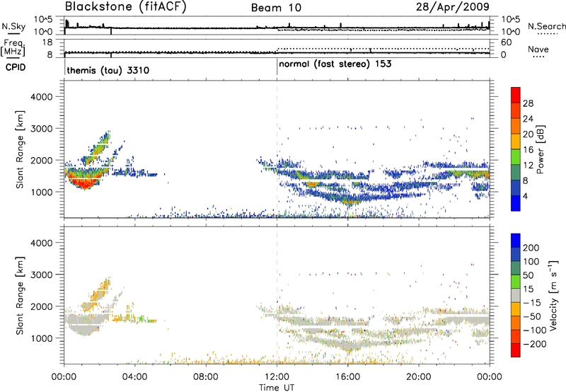Click the 'Velocity [m s-1]' color bar label

[x=553, y=295]
